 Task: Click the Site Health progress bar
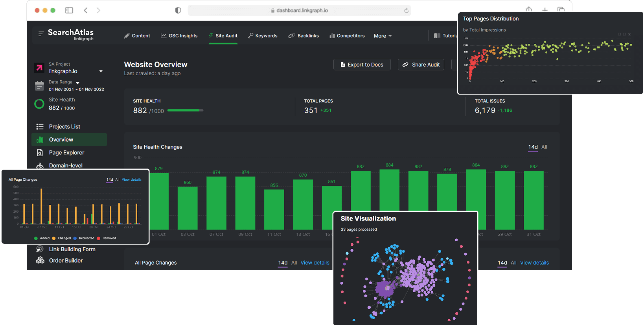click(185, 111)
